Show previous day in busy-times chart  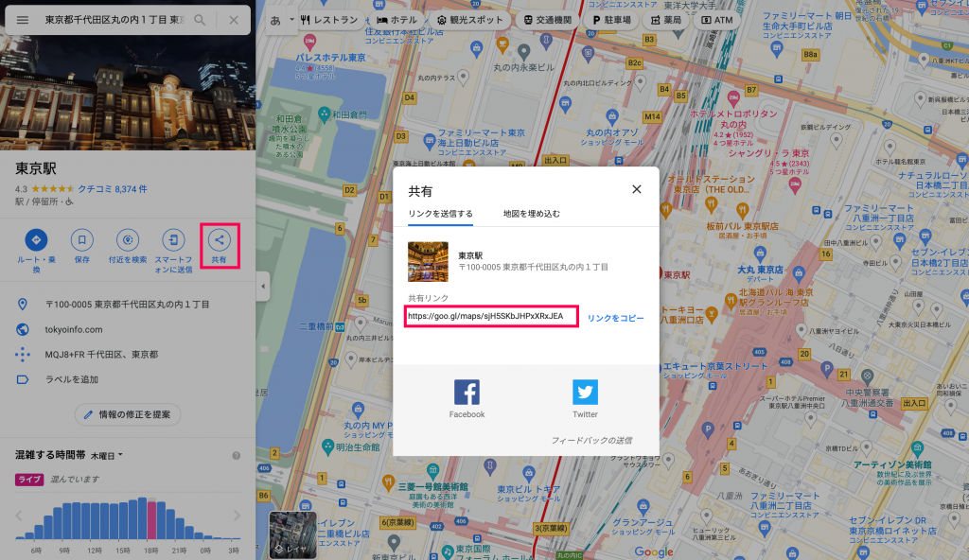[x=19, y=516]
